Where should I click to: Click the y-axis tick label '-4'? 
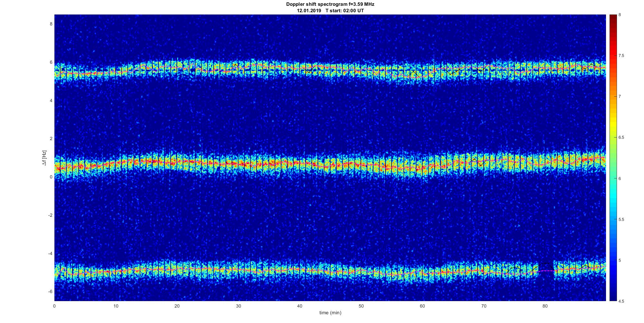pyautogui.click(x=50, y=253)
